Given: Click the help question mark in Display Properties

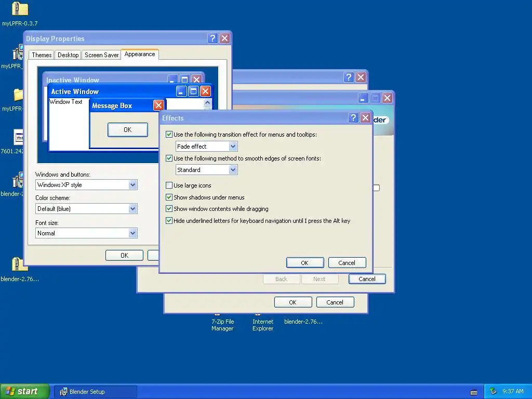Looking at the screenshot, I should pyautogui.click(x=212, y=38).
